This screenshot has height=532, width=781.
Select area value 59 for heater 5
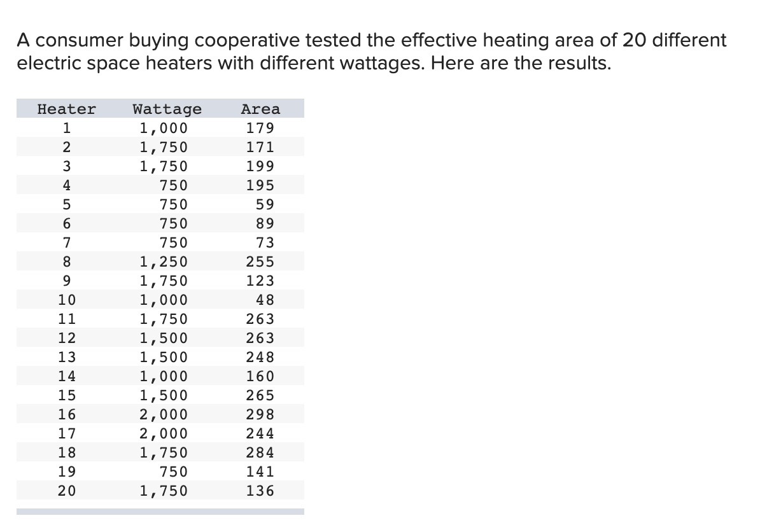(265, 204)
